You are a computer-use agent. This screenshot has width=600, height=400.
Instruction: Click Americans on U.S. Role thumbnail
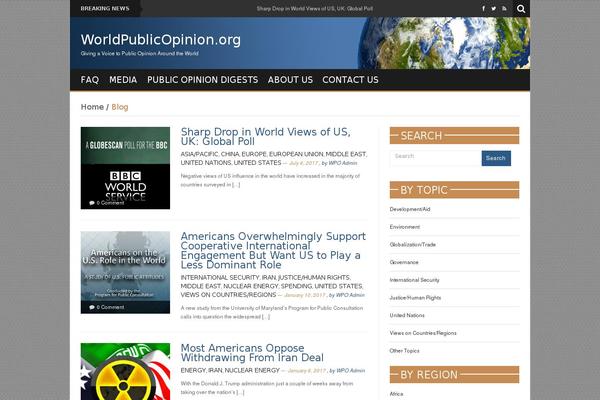125,273
